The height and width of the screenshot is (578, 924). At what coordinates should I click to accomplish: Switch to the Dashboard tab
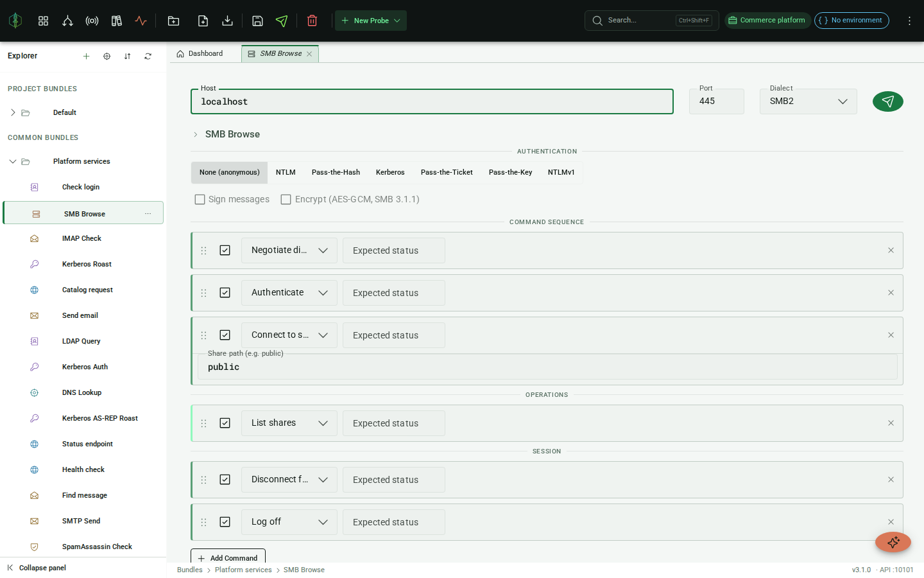point(200,54)
